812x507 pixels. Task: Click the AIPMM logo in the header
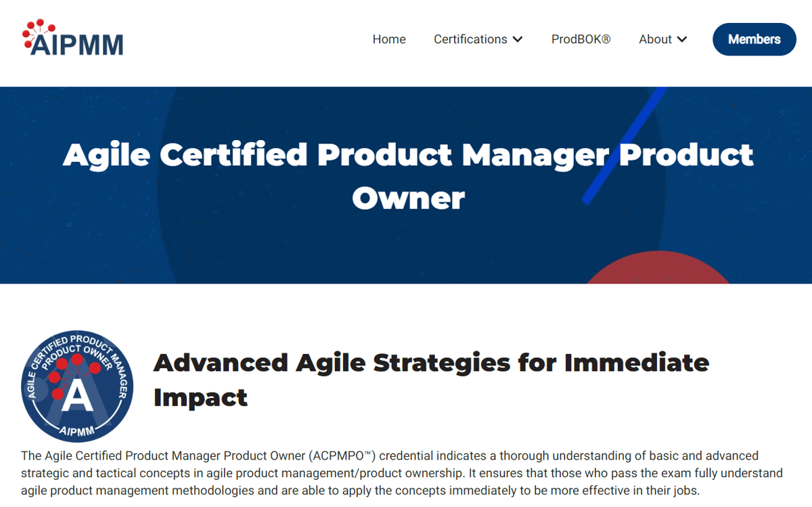[73, 39]
